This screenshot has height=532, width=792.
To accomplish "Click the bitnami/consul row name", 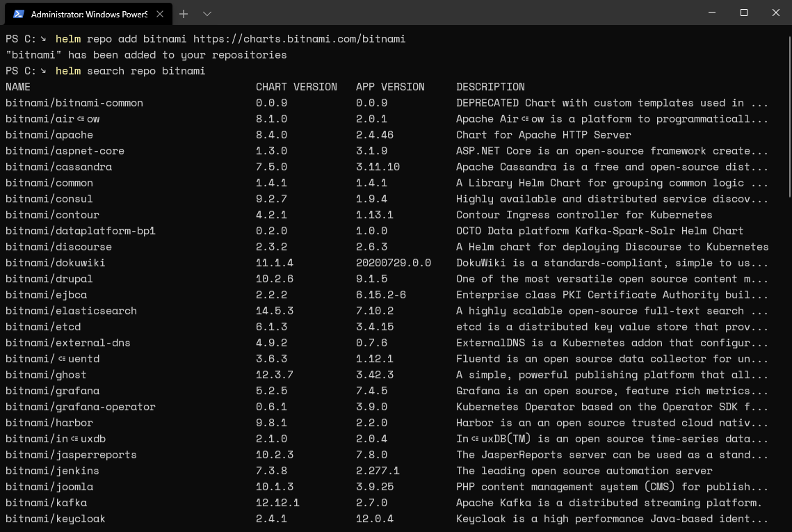I will [x=49, y=199].
